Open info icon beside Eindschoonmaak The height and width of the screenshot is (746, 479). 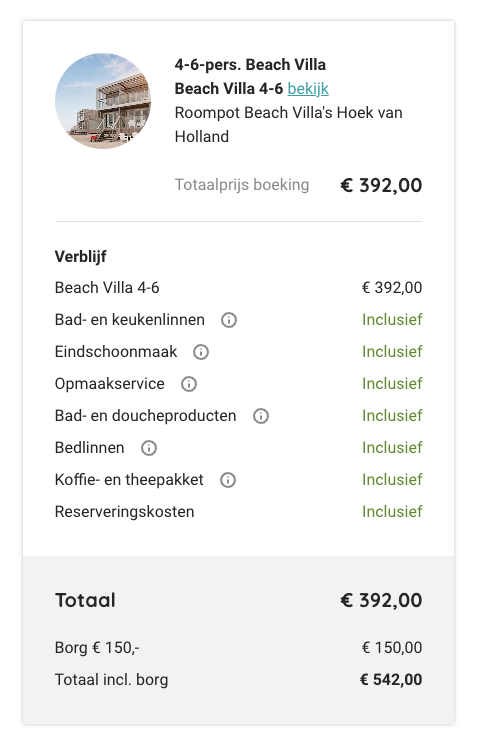pos(201,352)
